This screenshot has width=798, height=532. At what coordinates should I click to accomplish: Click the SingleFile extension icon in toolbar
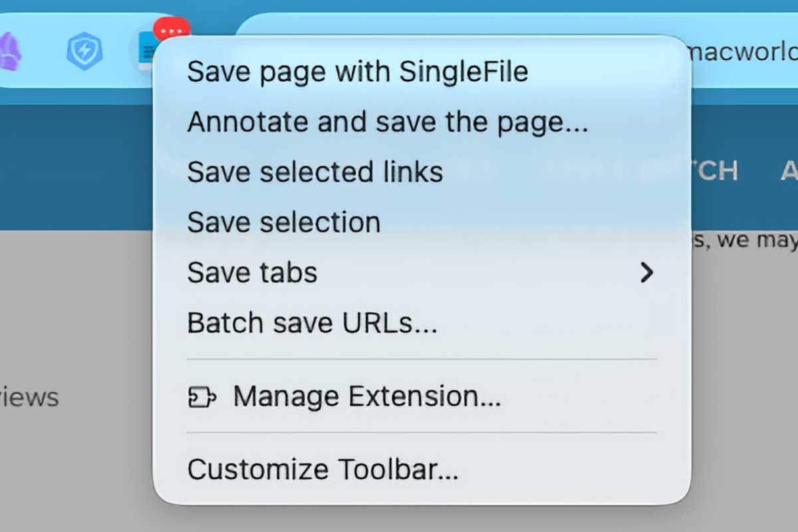click(x=145, y=52)
